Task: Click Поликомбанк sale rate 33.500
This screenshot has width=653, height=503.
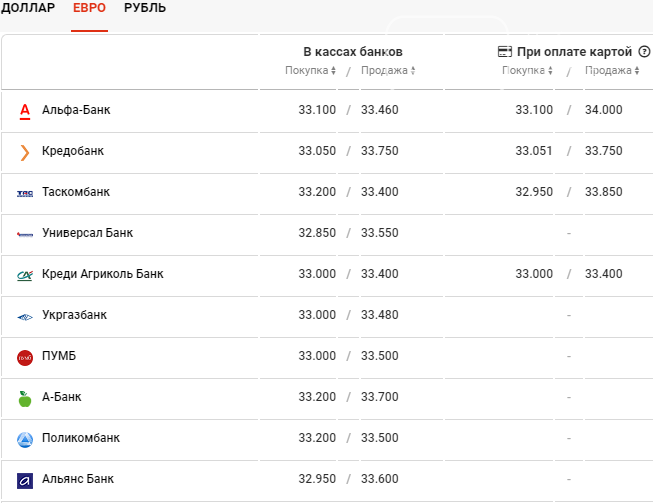Action: [x=380, y=438]
